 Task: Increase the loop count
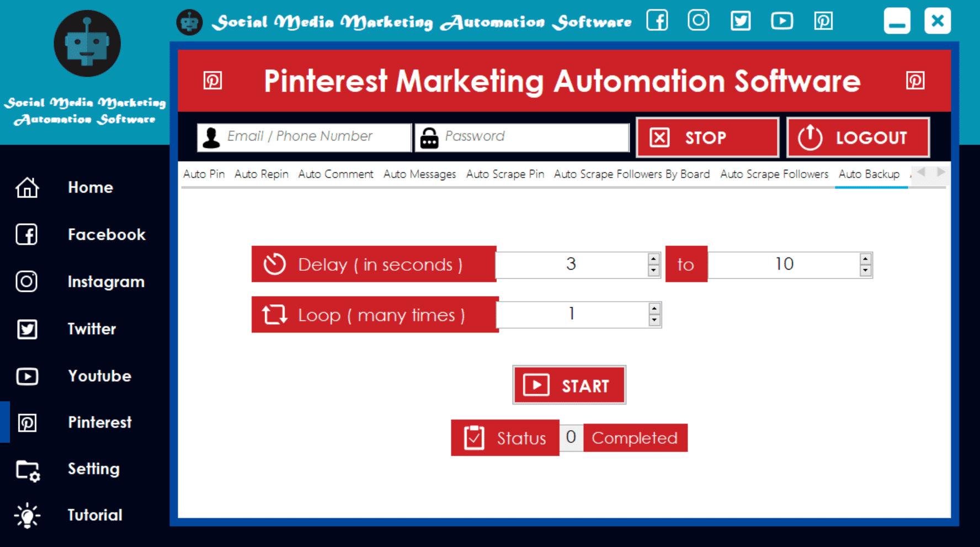pos(654,309)
